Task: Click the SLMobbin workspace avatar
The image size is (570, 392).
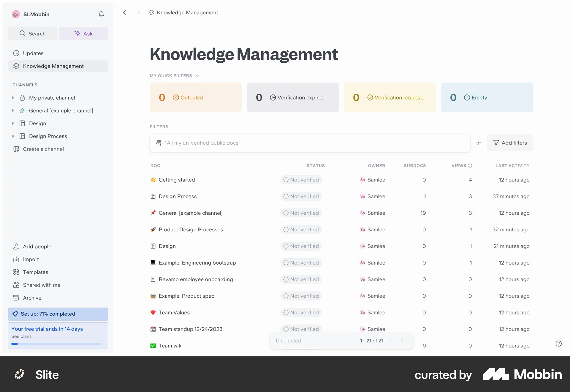Action: tap(16, 14)
